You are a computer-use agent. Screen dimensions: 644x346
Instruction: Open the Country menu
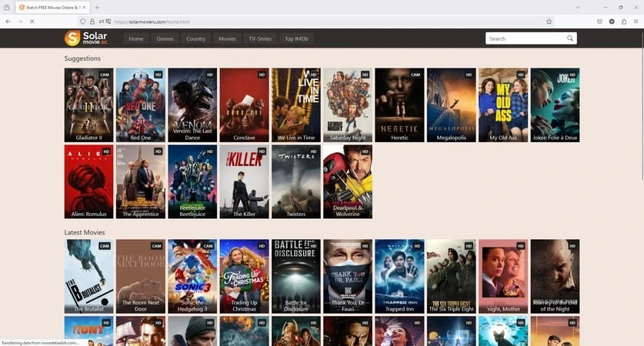coord(195,38)
